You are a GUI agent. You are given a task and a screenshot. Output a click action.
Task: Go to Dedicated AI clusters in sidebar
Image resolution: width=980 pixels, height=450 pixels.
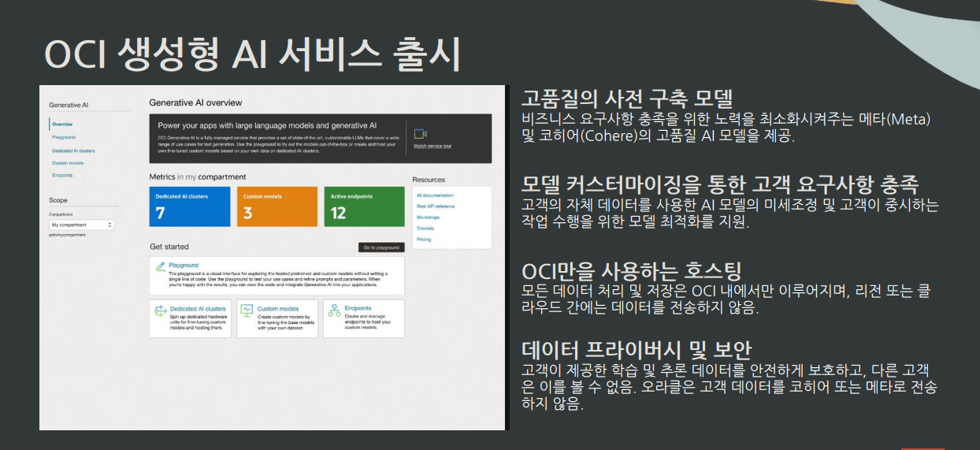[x=73, y=150]
